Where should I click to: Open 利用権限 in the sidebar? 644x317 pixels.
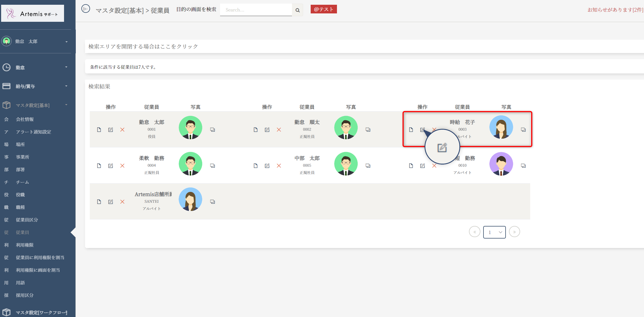click(25, 245)
